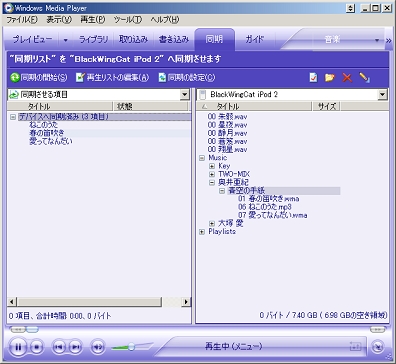Sort device list by サイズ column header

(326, 106)
